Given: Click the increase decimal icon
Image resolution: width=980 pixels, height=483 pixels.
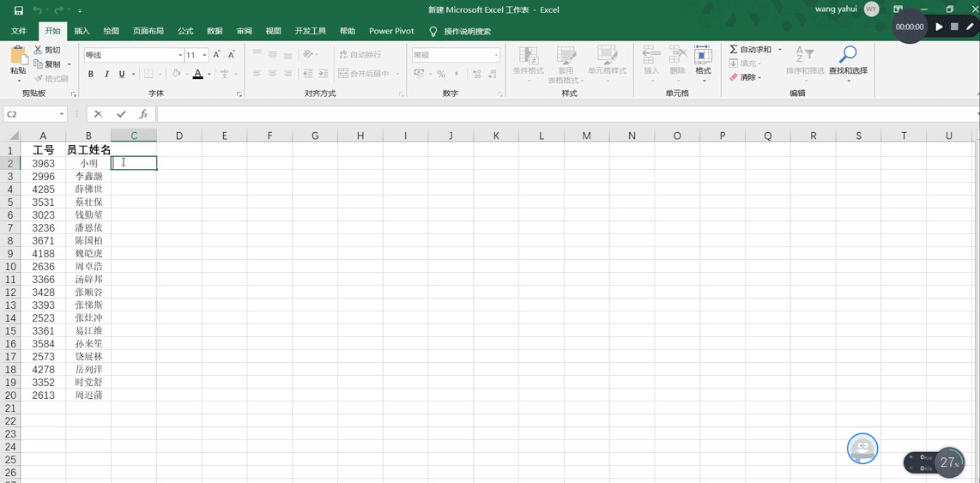Looking at the screenshot, I should [477, 74].
